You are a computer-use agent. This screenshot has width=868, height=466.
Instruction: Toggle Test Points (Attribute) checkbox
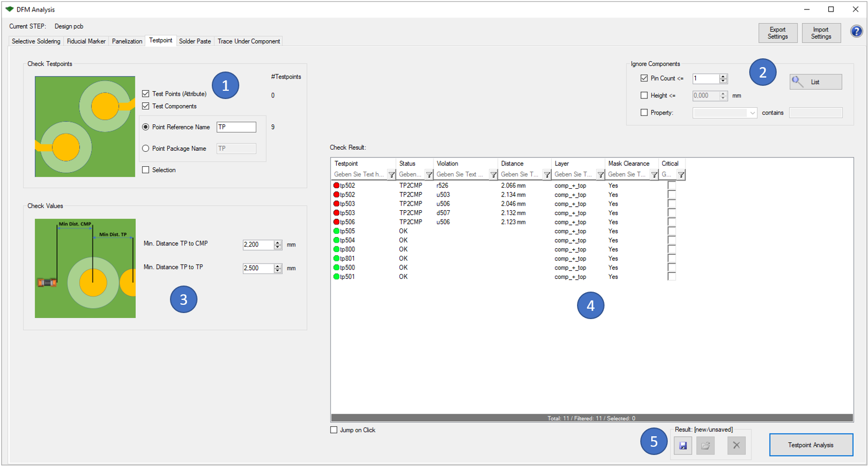(146, 94)
